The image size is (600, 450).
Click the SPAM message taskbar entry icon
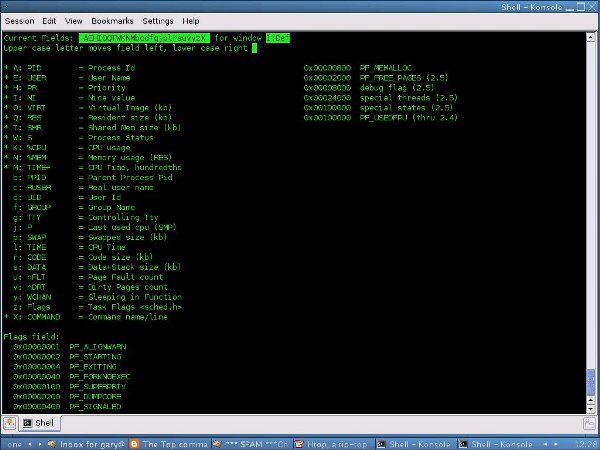pos(217,444)
